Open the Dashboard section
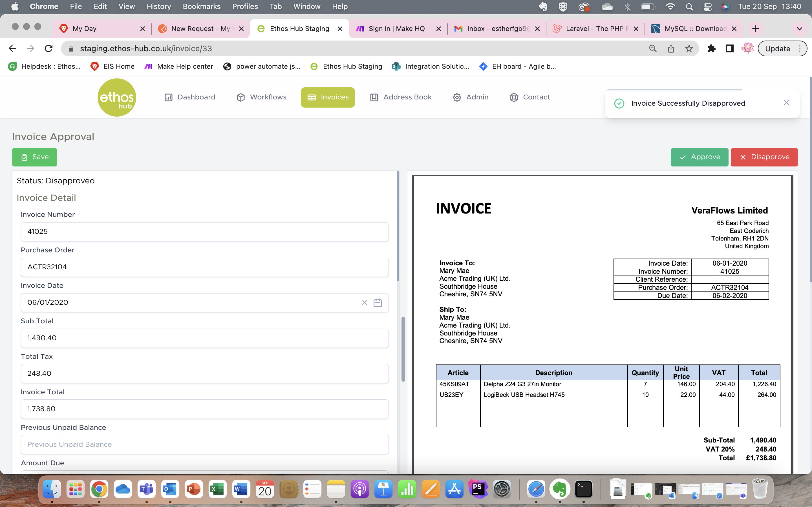This screenshot has height=507, width=812. pyautogui.click(x=196, y=97)
